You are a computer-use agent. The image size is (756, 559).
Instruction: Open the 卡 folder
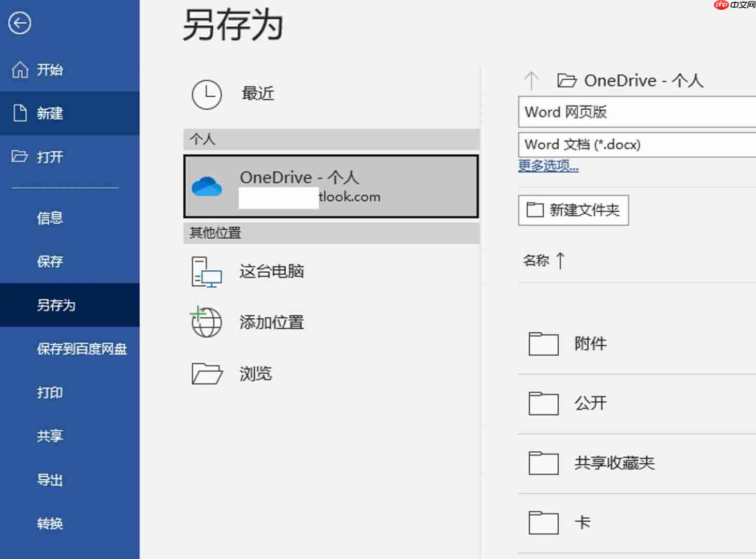637,522
